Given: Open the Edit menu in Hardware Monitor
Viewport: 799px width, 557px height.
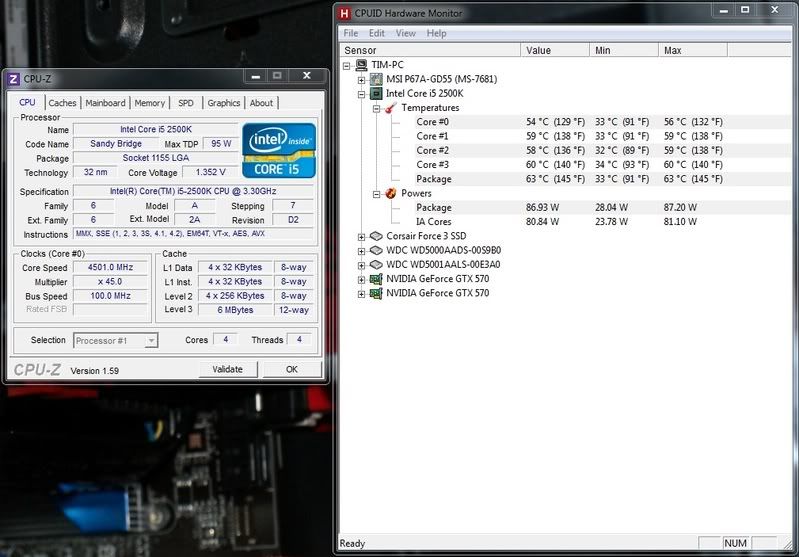Looking at the screenshot, I should coord(377,33).
